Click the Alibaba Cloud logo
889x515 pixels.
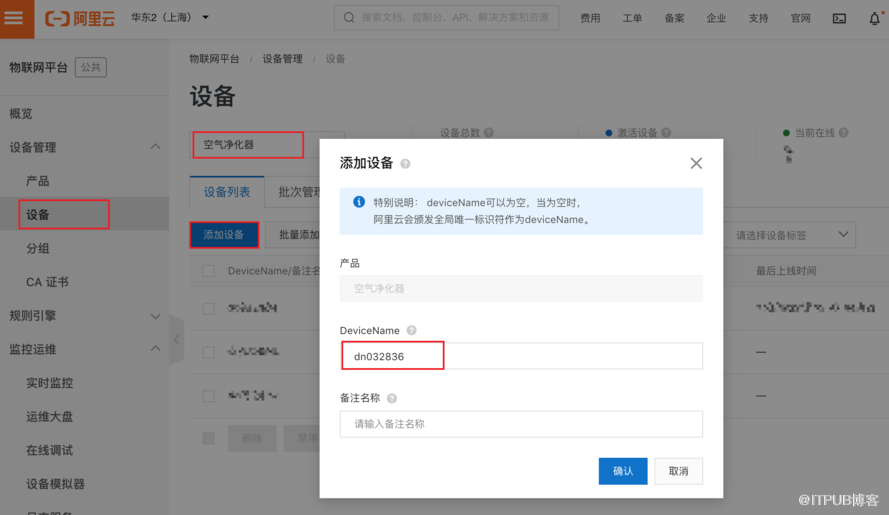coord(82,18)
